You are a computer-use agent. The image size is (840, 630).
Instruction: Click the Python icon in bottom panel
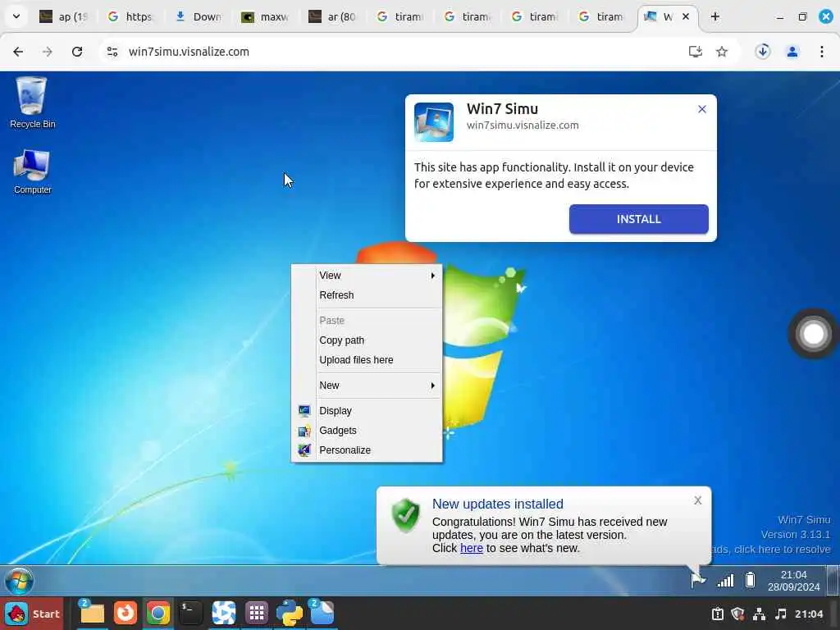click(x=290, y=614)
